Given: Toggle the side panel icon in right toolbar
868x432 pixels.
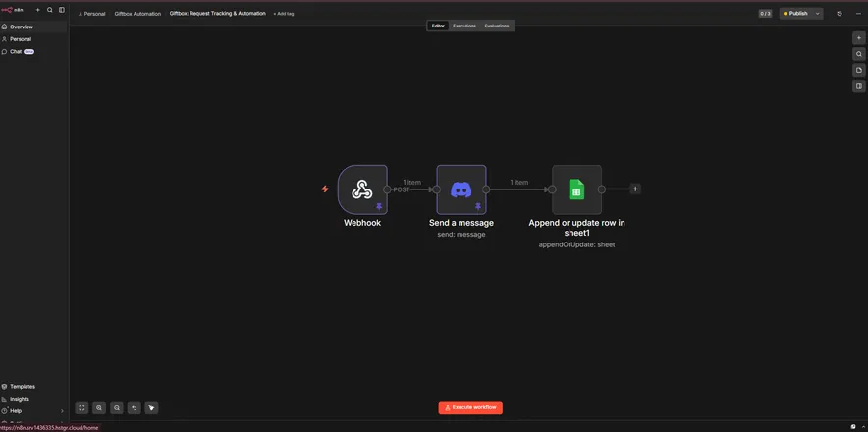Looking at the screenshot, I should [858, 86].
